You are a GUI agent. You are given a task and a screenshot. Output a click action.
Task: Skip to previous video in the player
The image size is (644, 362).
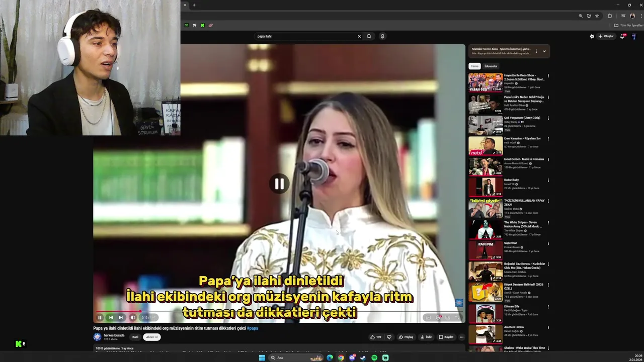pyautogui.click(x=111, y=317)
